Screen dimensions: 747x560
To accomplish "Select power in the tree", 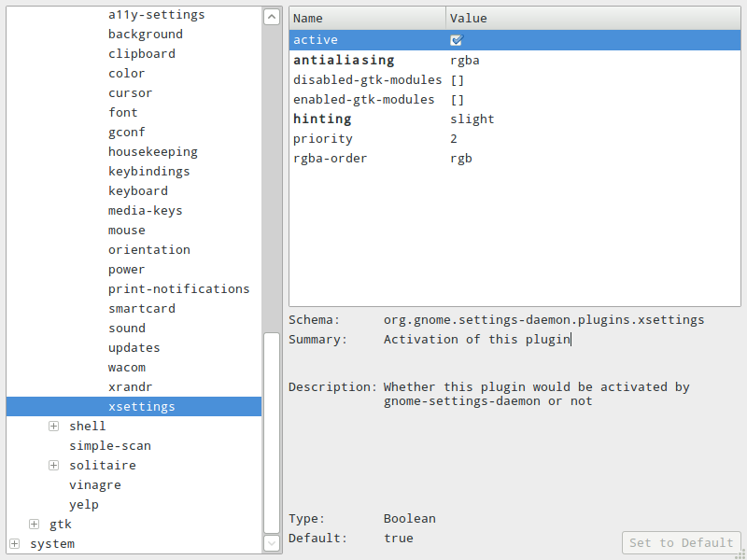I will (x=126, y=270).
